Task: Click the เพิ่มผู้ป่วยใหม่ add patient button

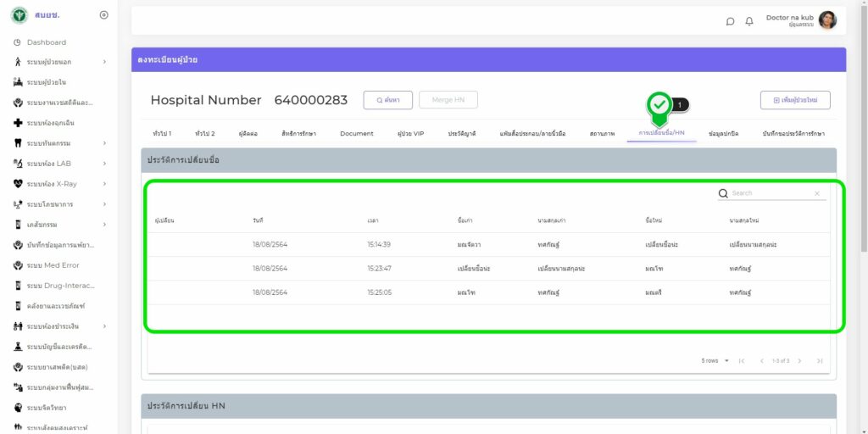Action: point(794,100)
